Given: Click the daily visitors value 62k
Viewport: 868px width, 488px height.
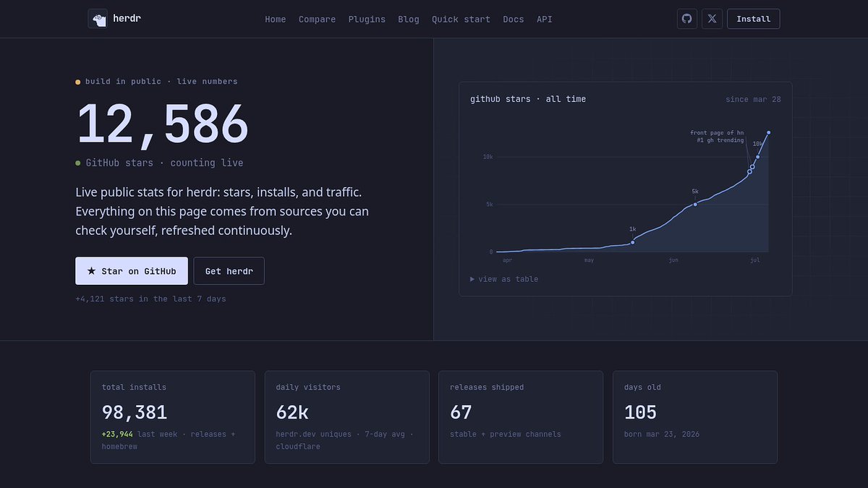Looking at the screenshot, I should click(292, 412).
